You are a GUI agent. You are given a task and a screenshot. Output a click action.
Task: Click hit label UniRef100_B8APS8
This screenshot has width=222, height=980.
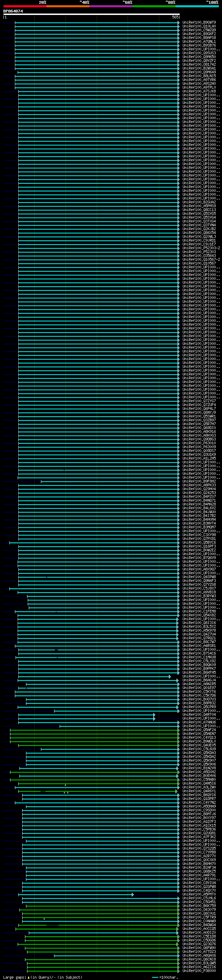pyautogui.click(x=199, y=38)
